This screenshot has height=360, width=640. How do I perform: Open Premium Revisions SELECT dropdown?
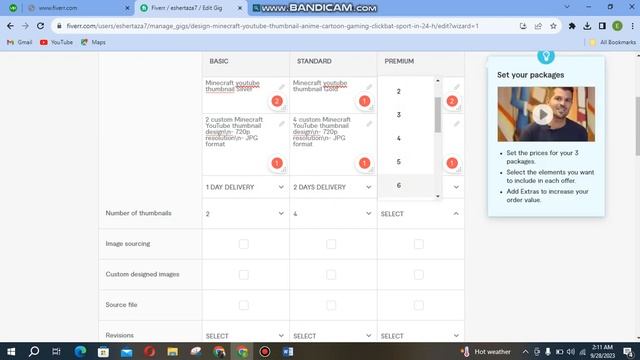[x=420, y=336]
